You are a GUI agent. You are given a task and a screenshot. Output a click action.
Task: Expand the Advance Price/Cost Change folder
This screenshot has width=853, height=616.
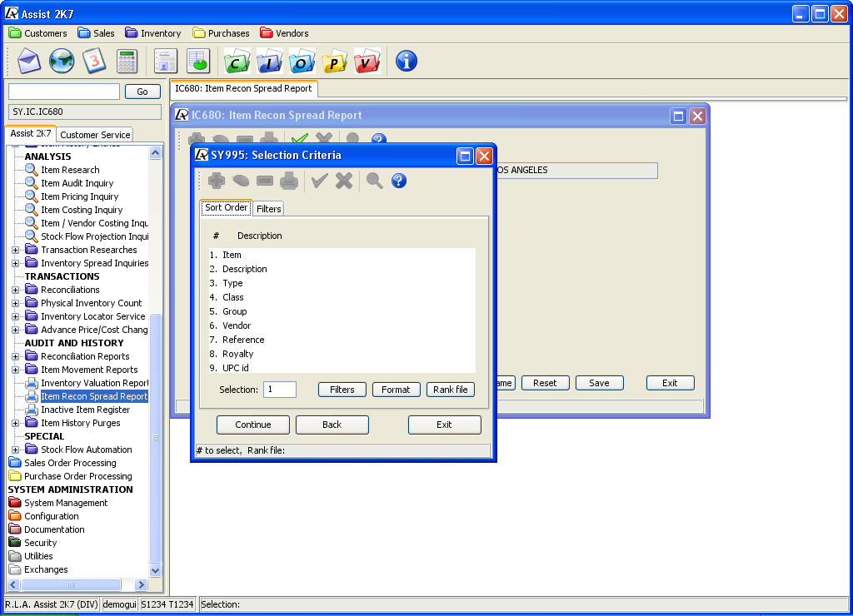click(x=16, y=330)
